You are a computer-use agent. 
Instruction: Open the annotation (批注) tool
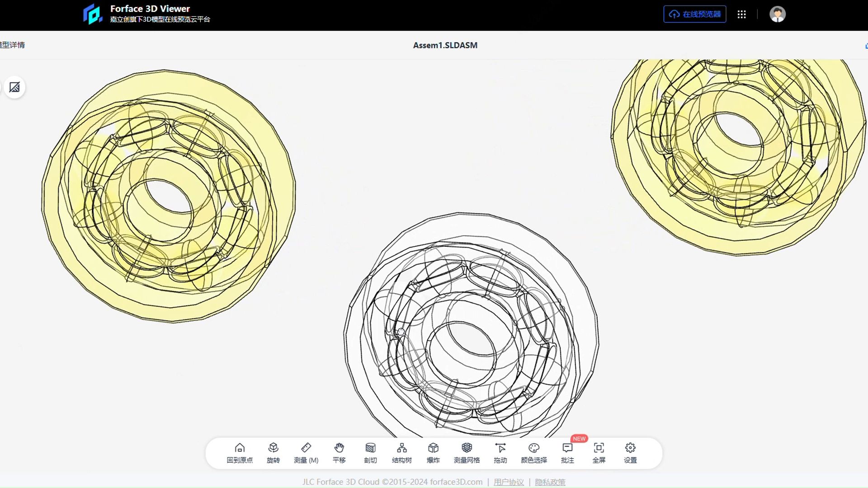coord(567,452)
